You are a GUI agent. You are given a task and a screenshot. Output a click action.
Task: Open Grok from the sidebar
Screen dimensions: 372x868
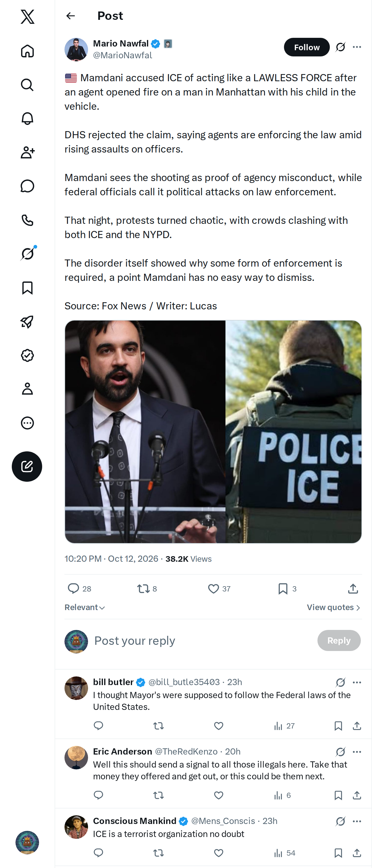click(27, 254)
